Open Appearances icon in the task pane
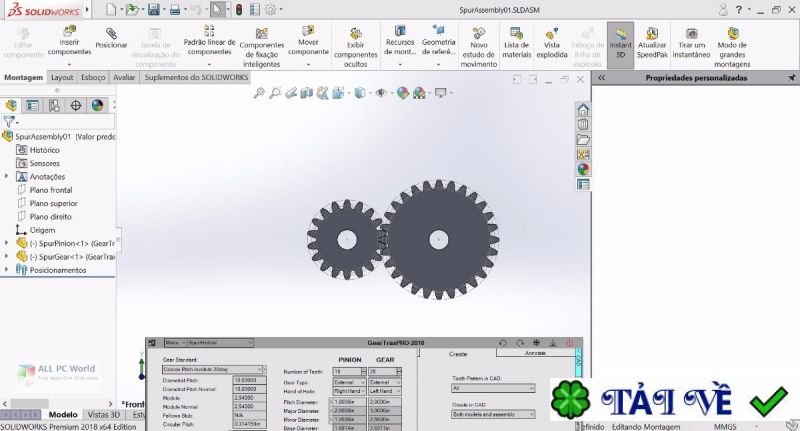The width and height of the screenshot is (800, 431). pyautogui.click(x=583, y=169)
